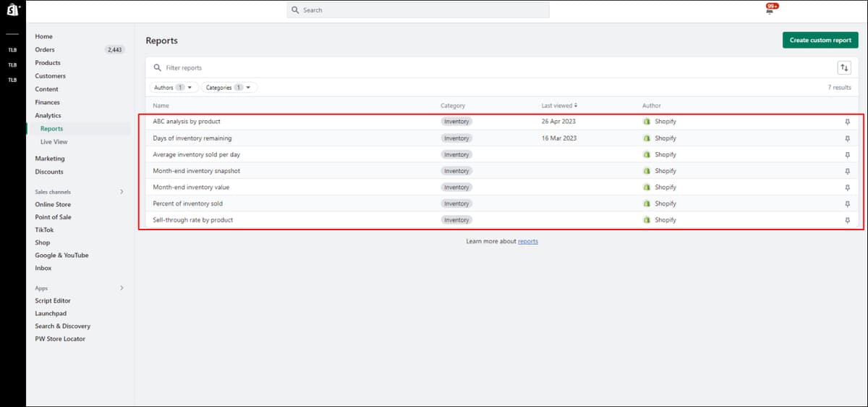Sort by the Last viewed column header

click(559, 106)
